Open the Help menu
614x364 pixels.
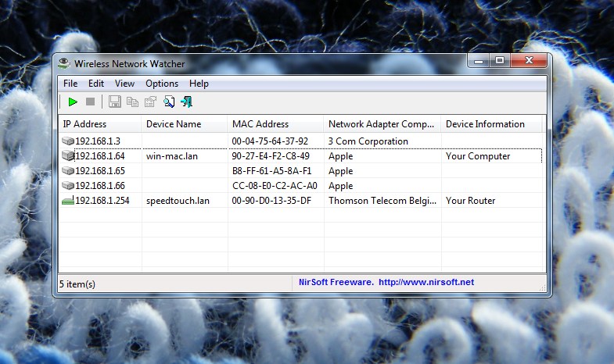tap(199, 84)
